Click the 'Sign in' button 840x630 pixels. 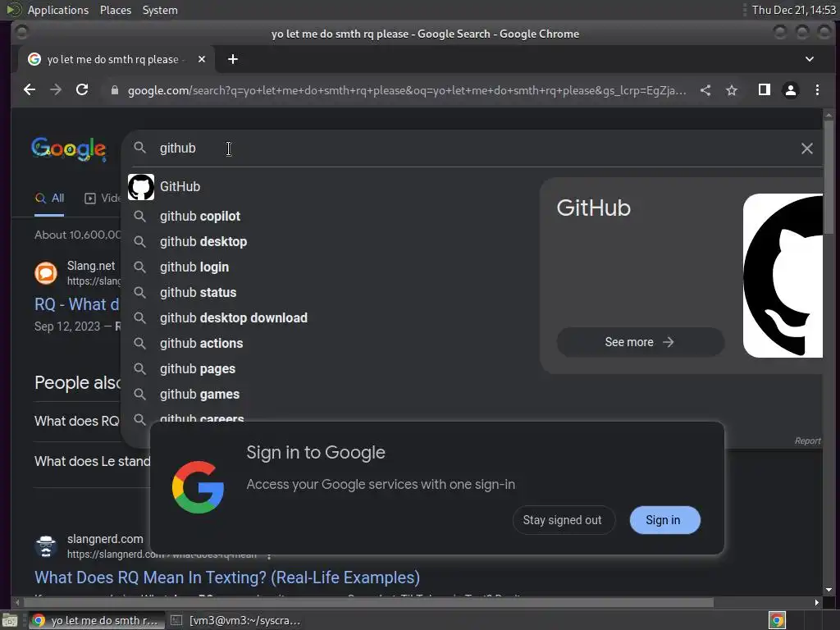coord(664,520)
